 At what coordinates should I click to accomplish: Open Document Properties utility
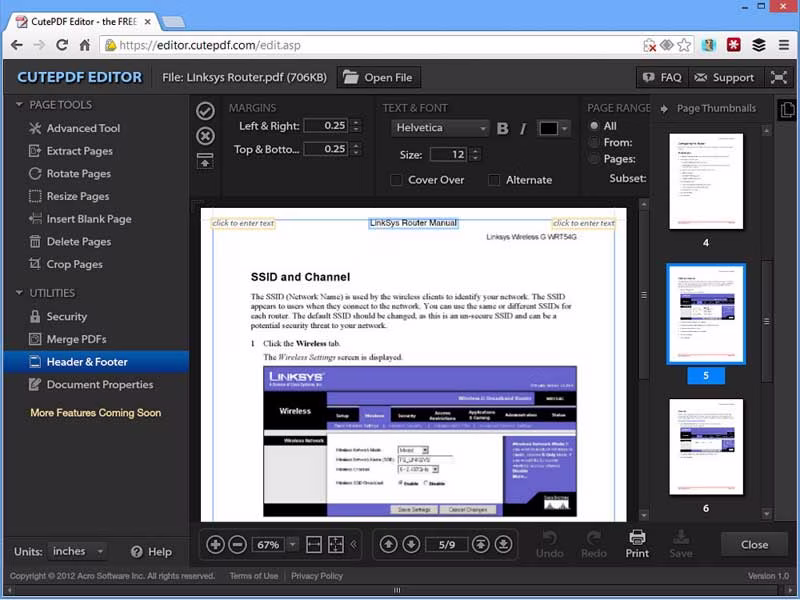90,385
